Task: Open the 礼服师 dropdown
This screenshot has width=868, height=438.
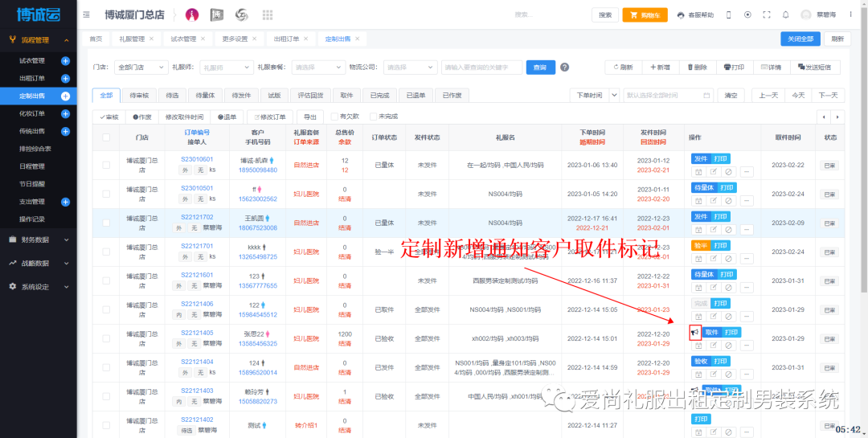Action: [226, 67]
